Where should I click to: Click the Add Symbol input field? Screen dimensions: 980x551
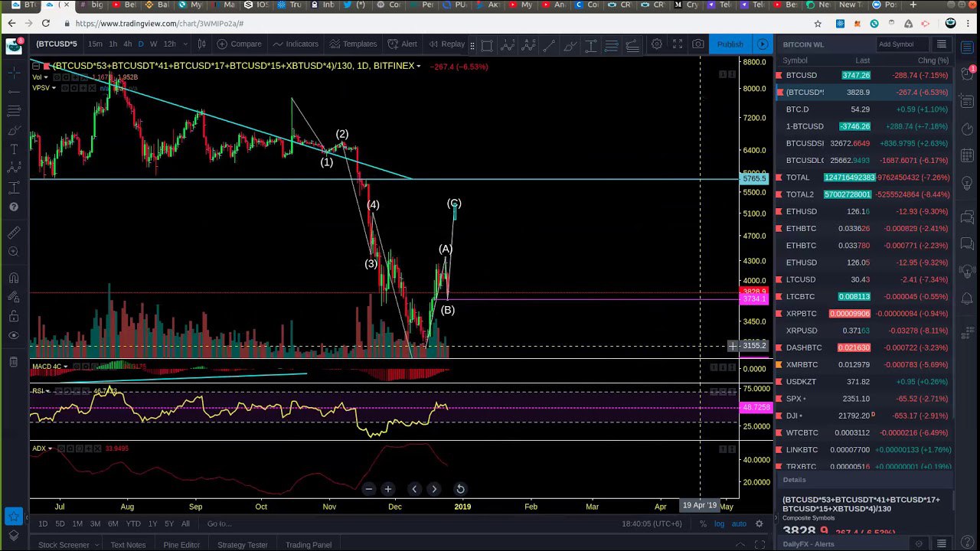tap(903, 44)
